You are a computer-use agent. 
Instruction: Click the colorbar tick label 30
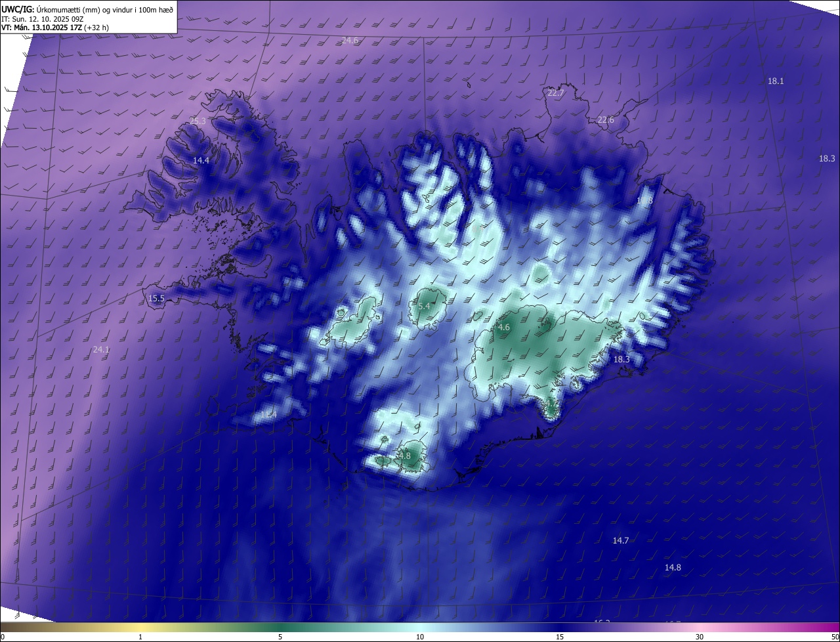coord(700,637)
